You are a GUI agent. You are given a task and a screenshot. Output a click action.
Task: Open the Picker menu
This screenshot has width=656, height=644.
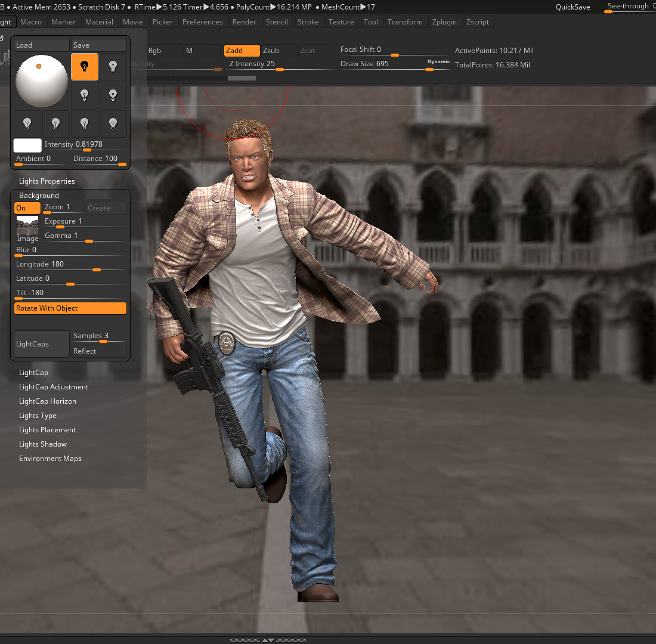(x=162, y=21)
